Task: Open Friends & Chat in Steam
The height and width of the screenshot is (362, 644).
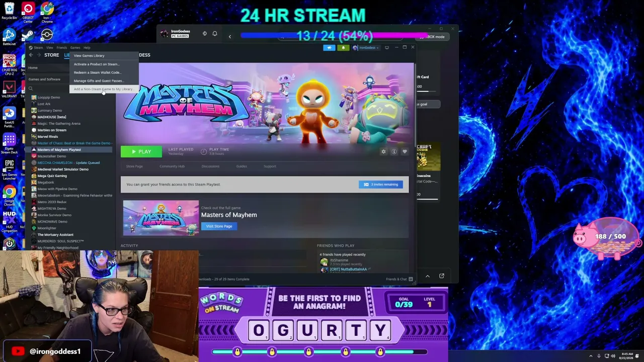Action: (x=399, y=279)
